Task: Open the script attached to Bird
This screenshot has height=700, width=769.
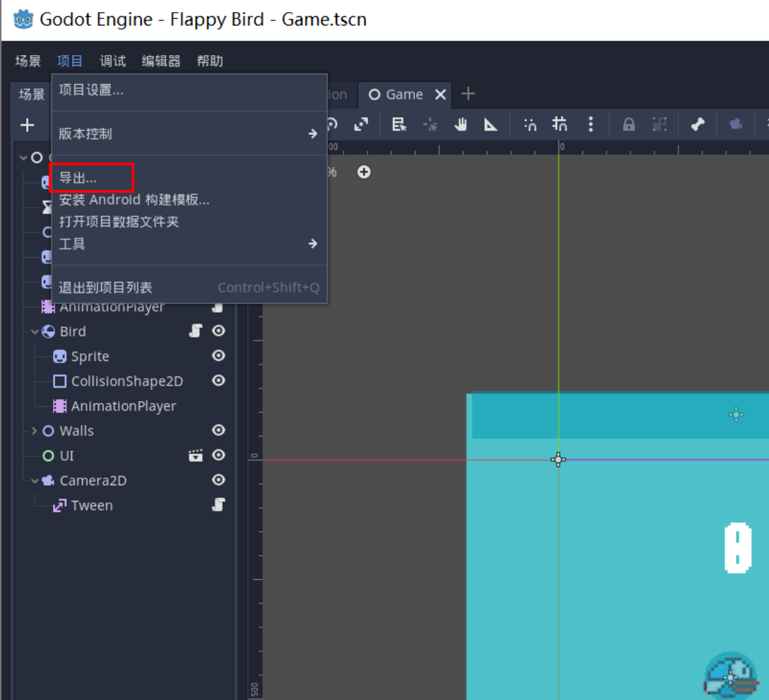Action: pyautogui.click(x=196, y=331)
